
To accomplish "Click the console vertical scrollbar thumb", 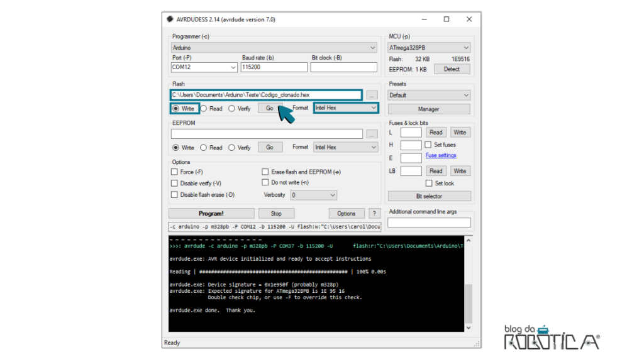I will point(468,303).
